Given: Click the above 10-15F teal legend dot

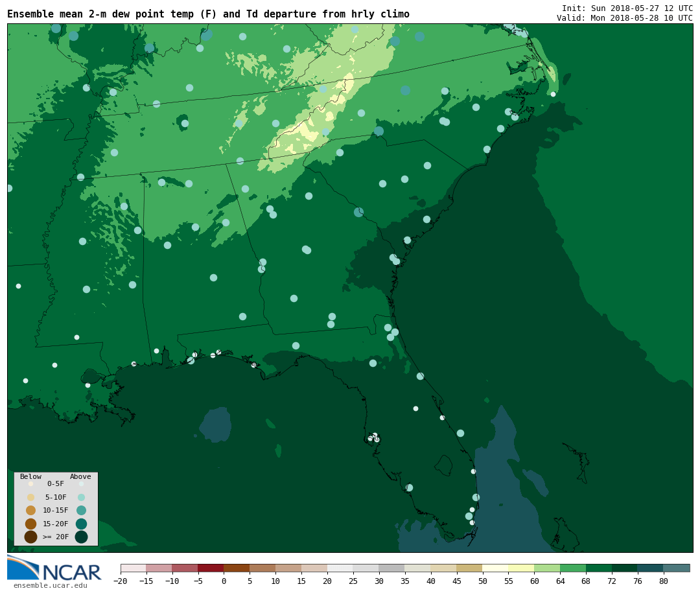Looking at the screenshot, I should click(81, 511).
